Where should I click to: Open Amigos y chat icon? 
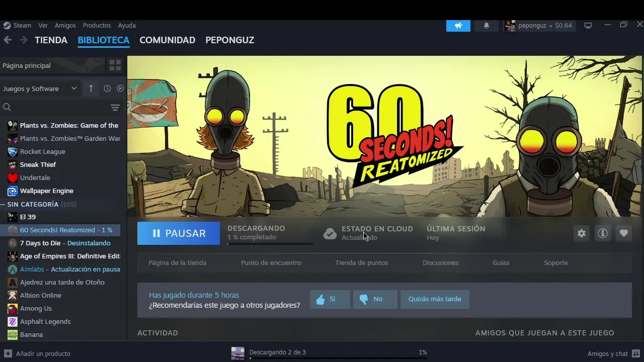click(636, 353)
